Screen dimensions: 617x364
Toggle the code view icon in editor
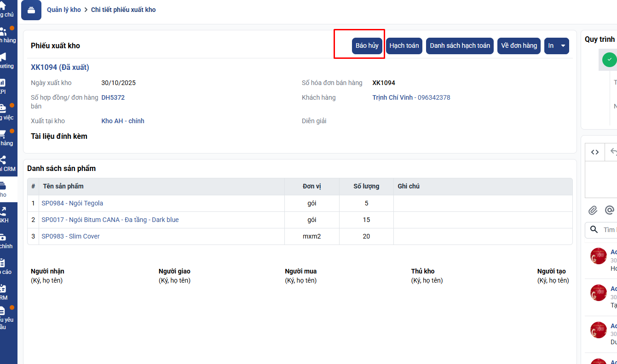(595, 152)
